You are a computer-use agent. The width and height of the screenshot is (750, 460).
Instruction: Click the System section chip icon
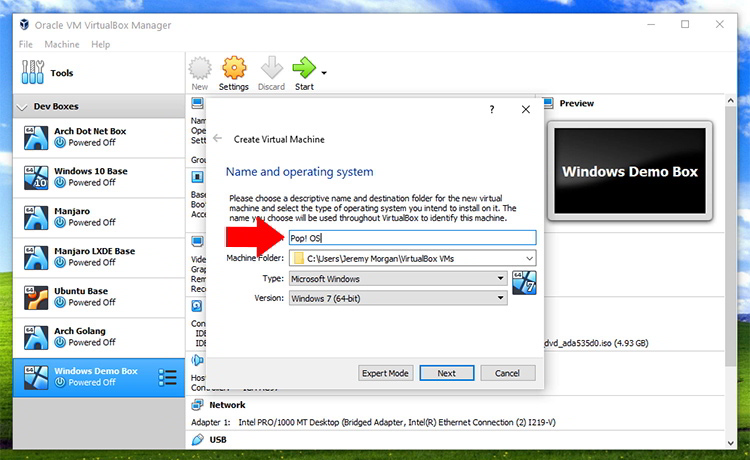[x=197, y=177]
